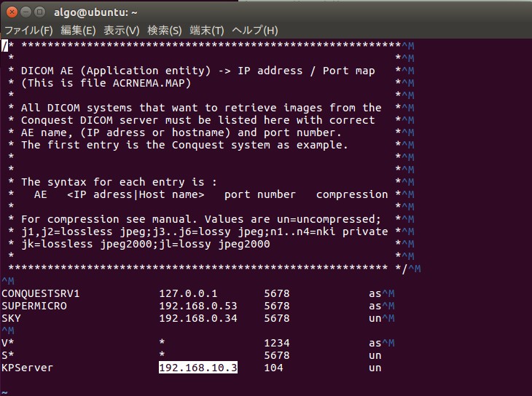Open the 表示(V) menu

[x=122, y=31]
